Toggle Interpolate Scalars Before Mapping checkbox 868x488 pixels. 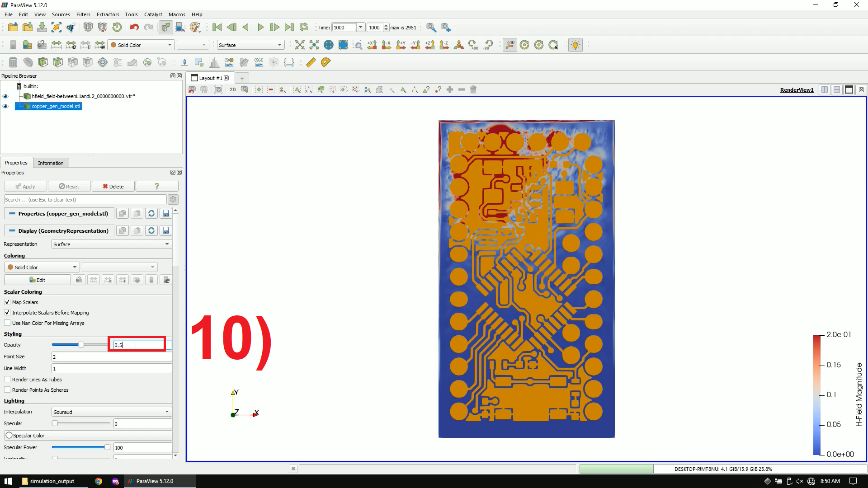tap(8, 312)
